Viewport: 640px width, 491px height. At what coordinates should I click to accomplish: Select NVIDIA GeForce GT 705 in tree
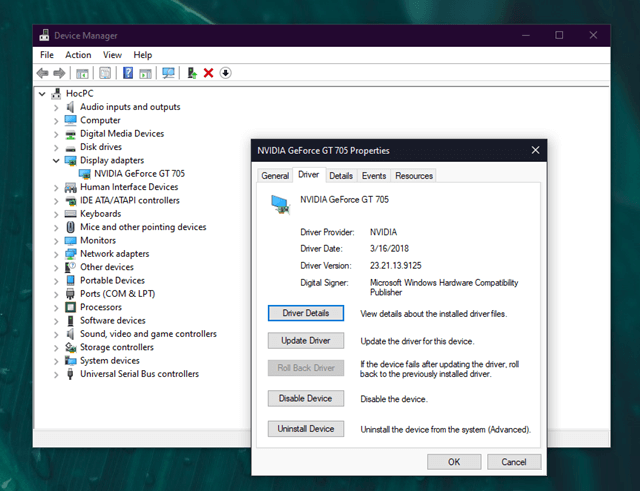tap(139, 174)
